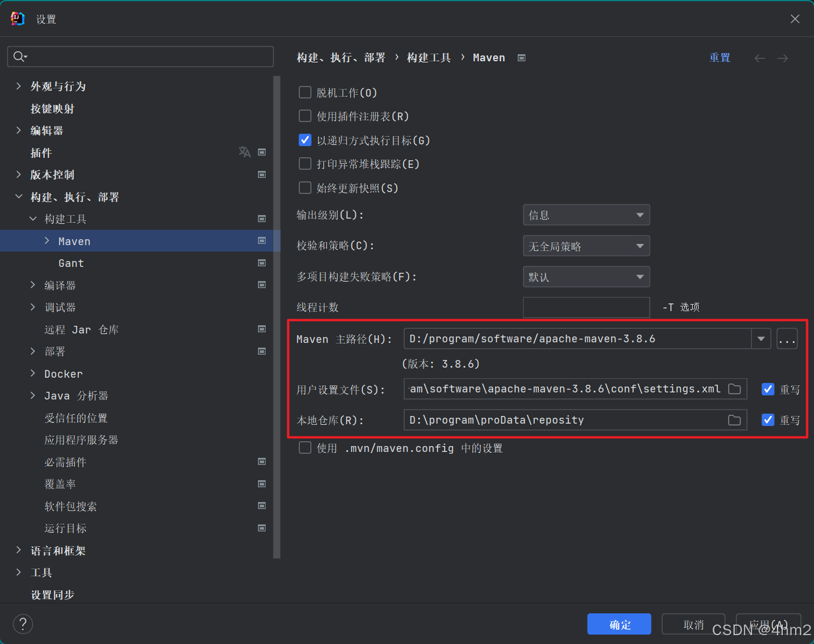Collapse 构建、执行、部署 tree node
This screenshot has width=814, height=644.
[x=18, y=196]
